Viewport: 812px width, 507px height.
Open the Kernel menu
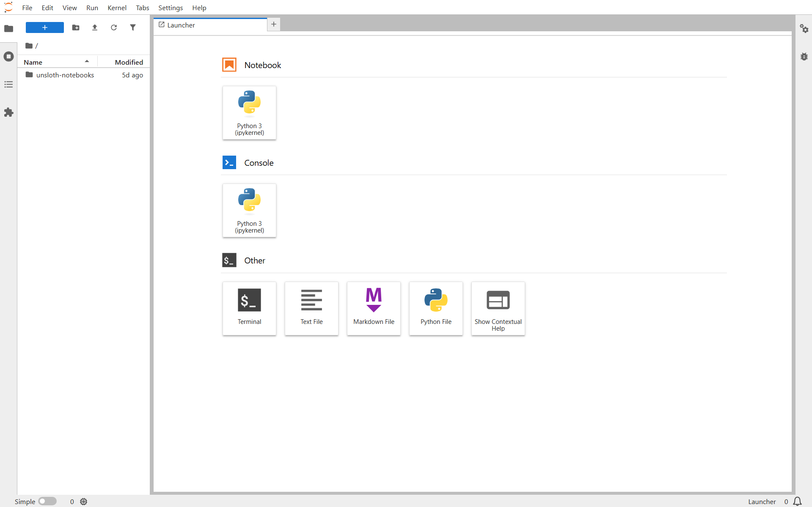point(117,8)
